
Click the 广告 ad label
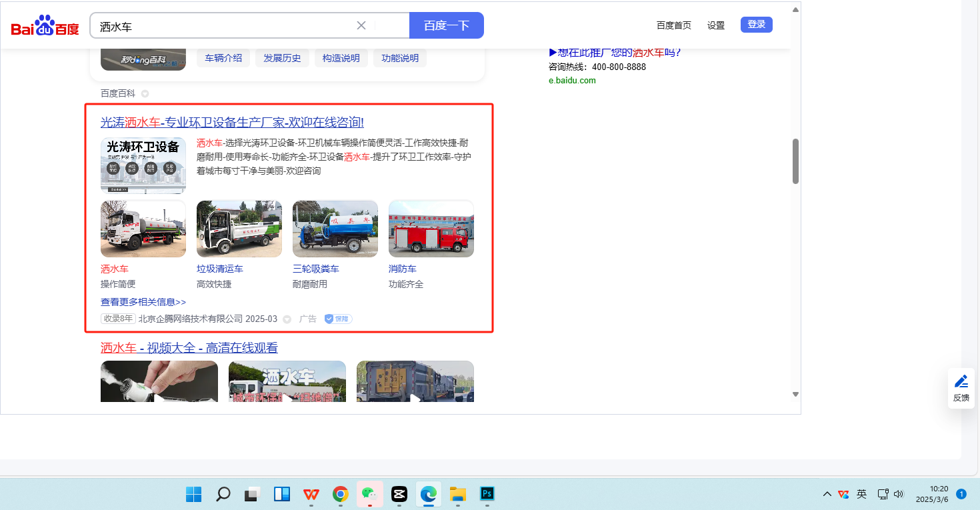coord(308,319)
